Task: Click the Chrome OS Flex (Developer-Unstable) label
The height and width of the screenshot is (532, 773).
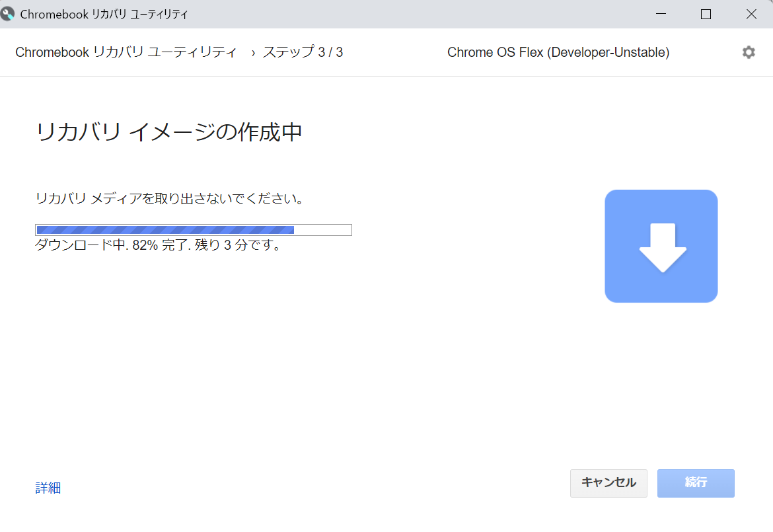Action: 558,52
